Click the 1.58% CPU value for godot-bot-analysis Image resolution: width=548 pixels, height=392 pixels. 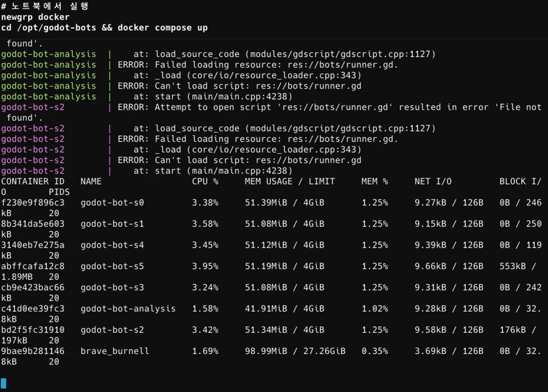(205, 309)
